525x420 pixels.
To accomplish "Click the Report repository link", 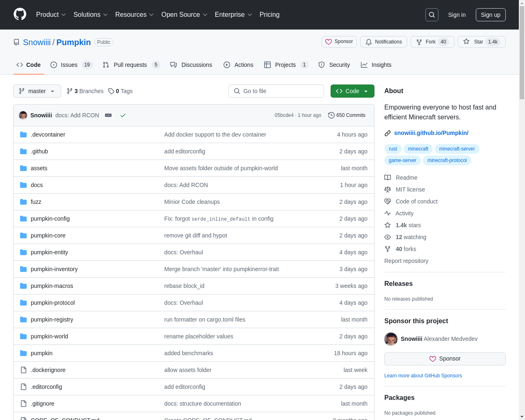I will click(406, 261).
